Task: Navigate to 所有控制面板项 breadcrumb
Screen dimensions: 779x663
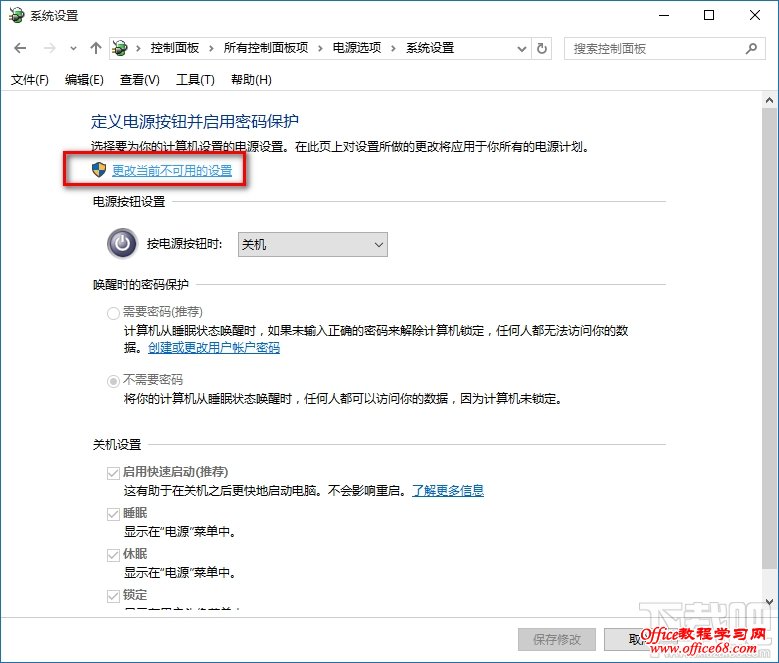Action: coord(266,48)
